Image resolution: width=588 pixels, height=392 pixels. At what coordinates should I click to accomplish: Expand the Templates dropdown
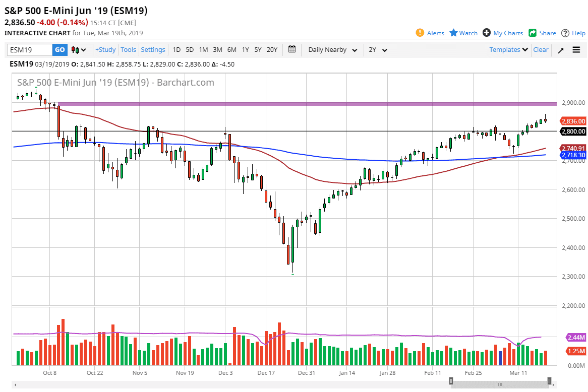pyautogui.click(x=507, y=49)
